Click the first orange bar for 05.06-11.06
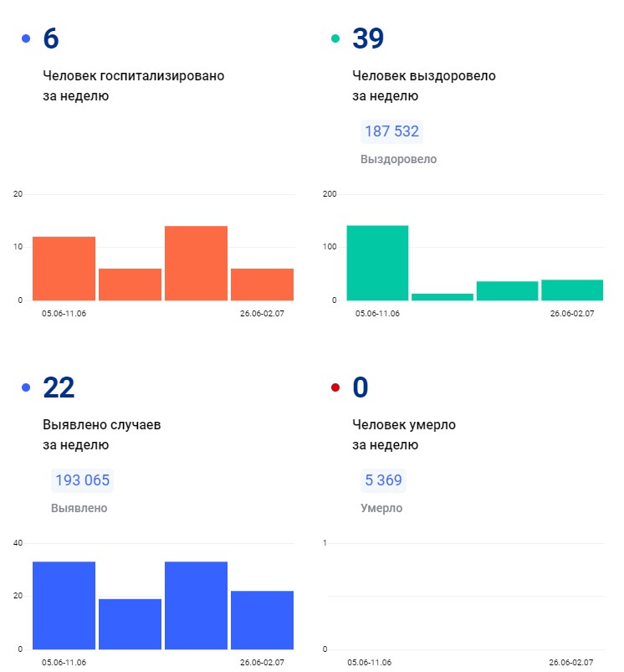The height and width of the screenshot is (672, 624). (x=64, y=268)
